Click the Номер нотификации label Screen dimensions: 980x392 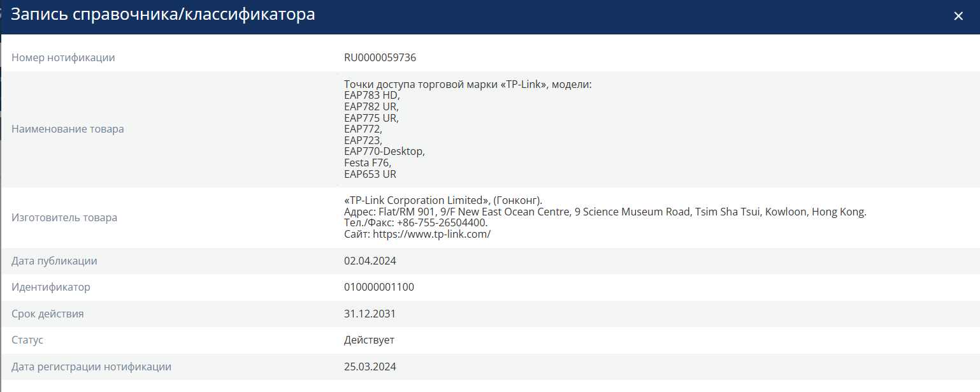coord(63,58)
